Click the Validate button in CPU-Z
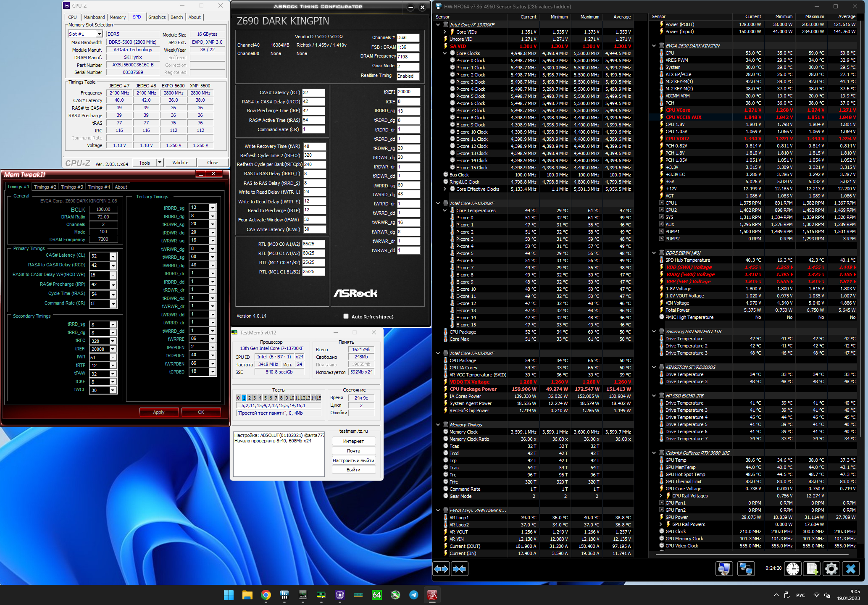 [x=180, y=163]
